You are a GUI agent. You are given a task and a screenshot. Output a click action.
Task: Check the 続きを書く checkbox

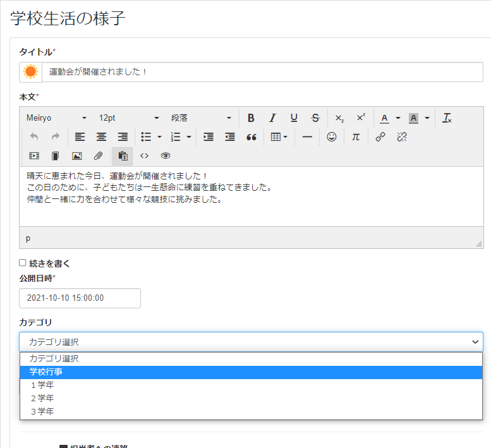(23, 263)
